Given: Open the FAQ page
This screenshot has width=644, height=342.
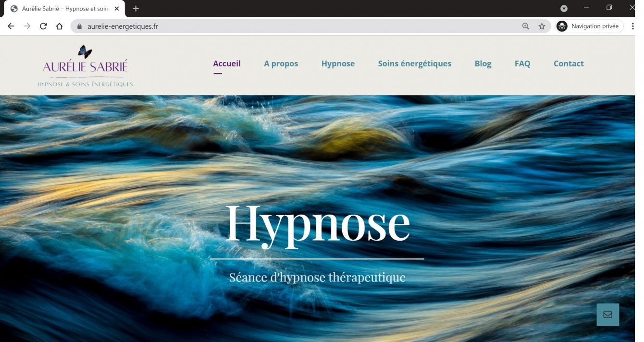Looking at the screenshot, I should pyautogui.click(x=522, y=63).
